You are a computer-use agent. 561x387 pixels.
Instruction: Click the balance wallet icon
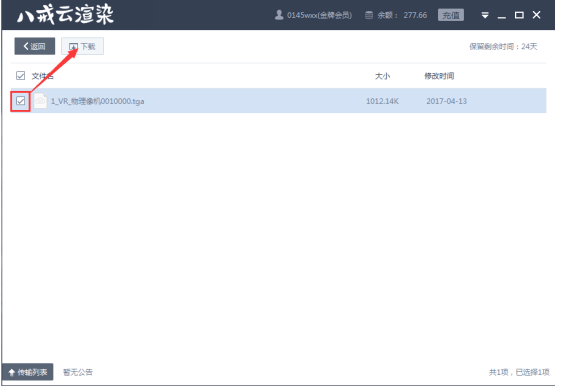[x=369, y=15]
